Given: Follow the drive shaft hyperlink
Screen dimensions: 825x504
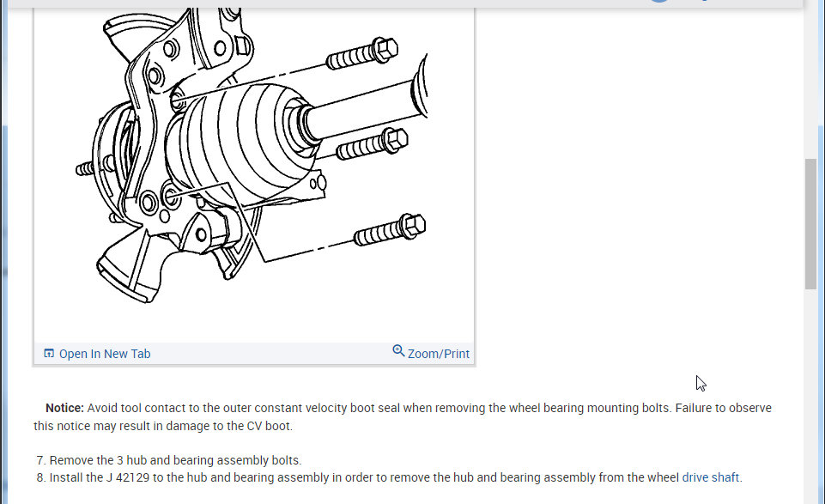Looking at the screenshot, I should (710, 477).
